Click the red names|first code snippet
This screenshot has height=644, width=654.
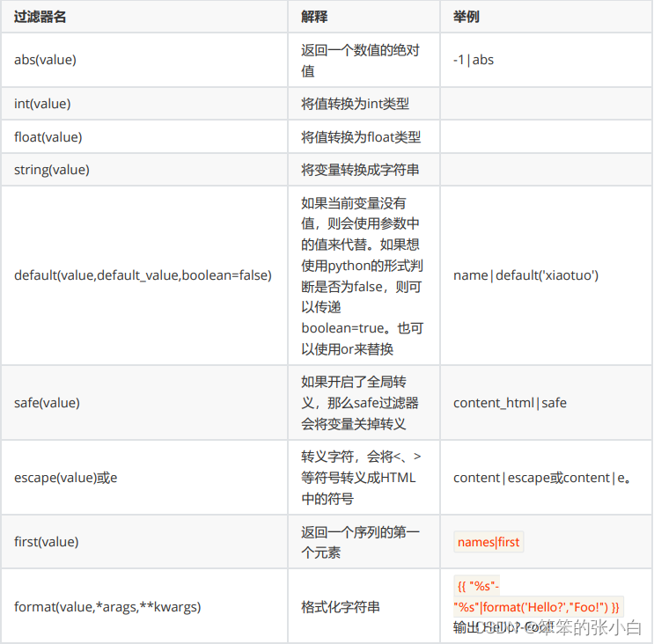489,542
